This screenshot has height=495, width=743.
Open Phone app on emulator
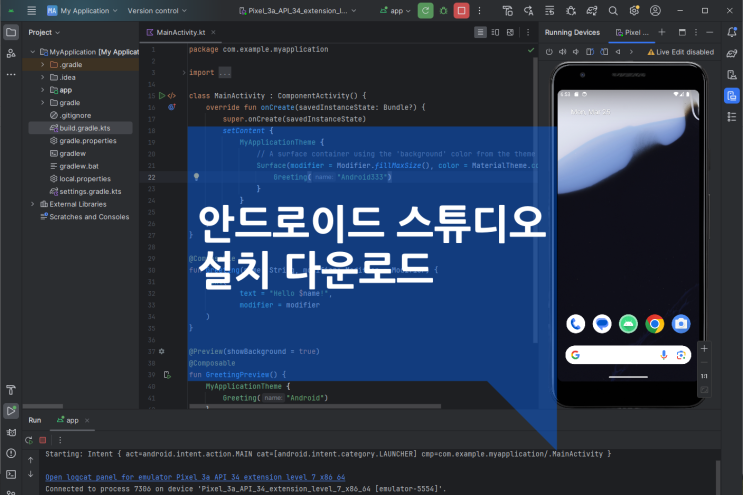[x=576, y=324]
